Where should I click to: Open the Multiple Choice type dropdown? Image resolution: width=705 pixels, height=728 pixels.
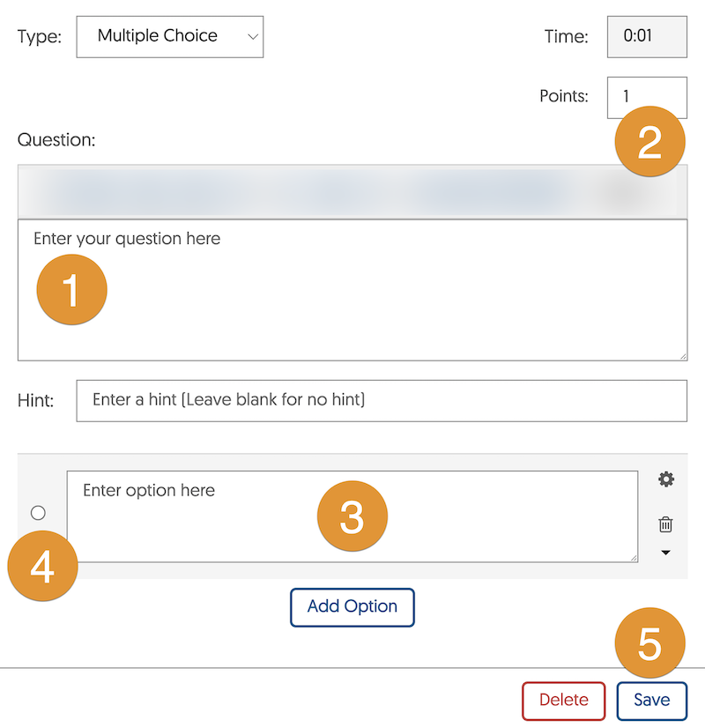pyautogui.click(x=169, y=36)
